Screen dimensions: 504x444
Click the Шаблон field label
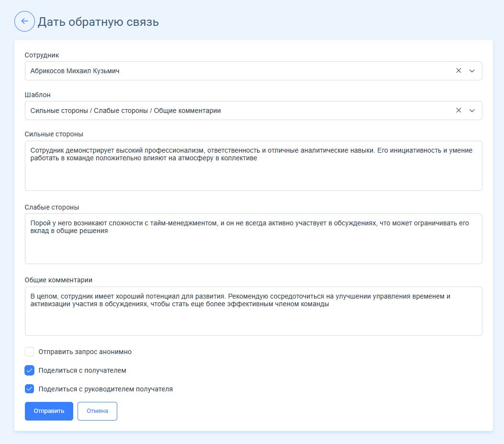[38, 95]
